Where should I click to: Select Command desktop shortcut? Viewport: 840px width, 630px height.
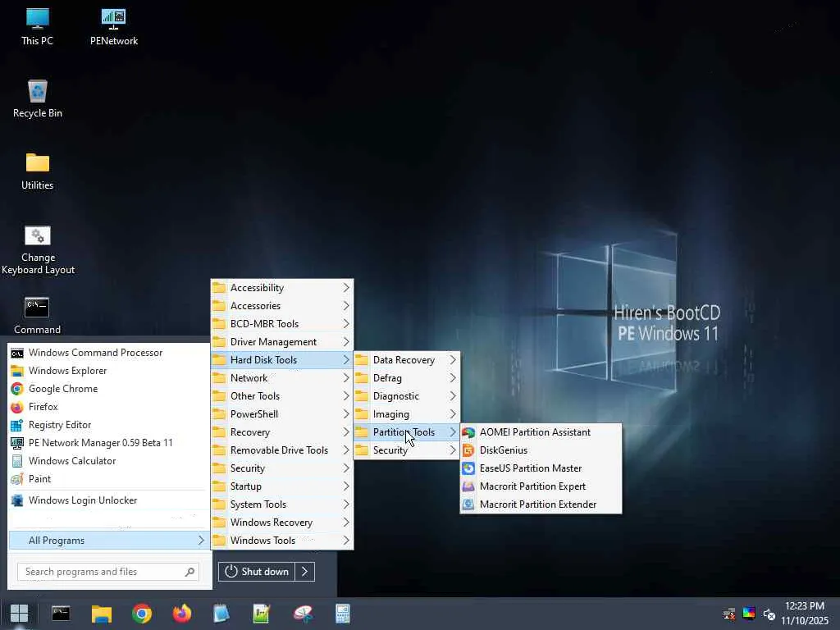(38, 316)
